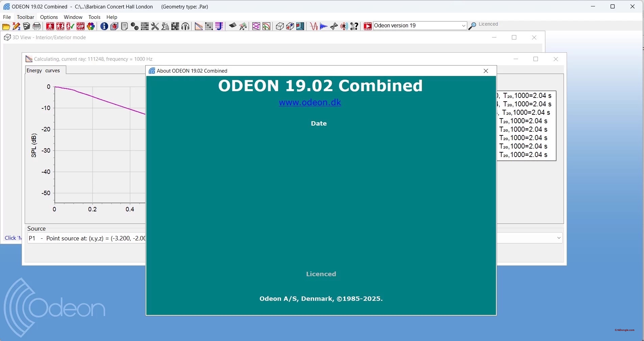Play the movie with red play icon
The height and width of the screenshot is (341, 644).
(368, 26)
